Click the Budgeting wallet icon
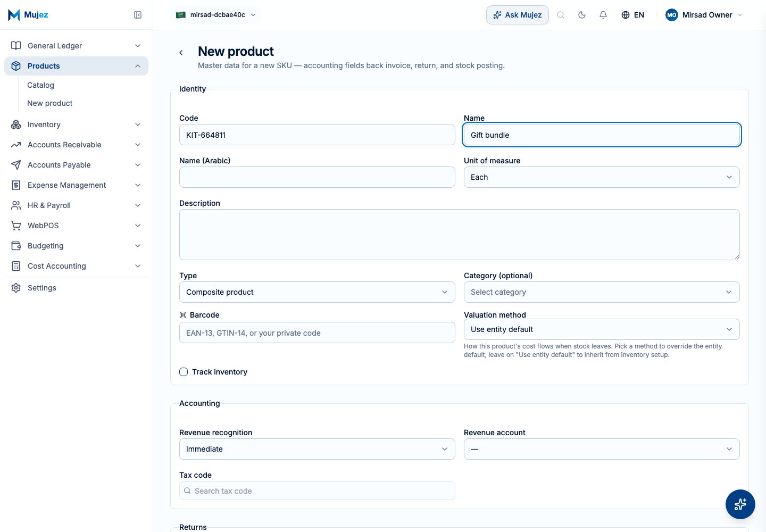Viewport: 766px width, 532px height. coord(16,246)
